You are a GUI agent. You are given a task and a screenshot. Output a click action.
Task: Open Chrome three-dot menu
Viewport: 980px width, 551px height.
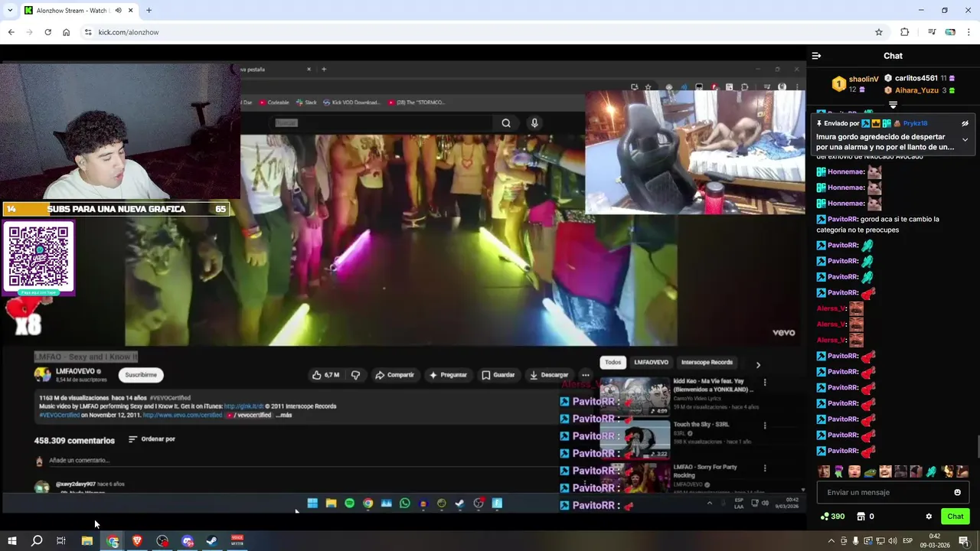coord(969,32)
